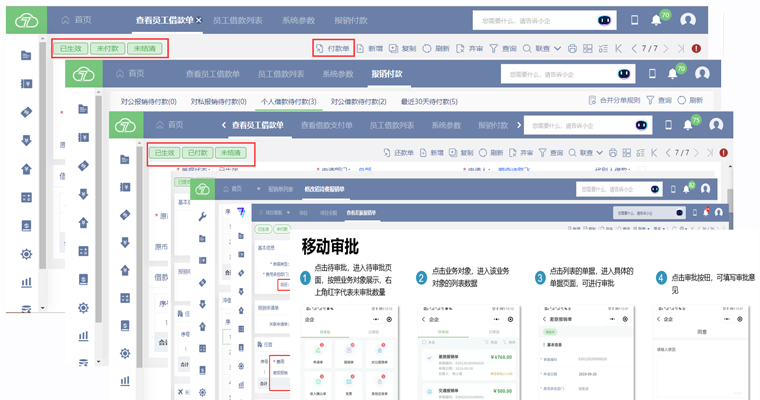Image resolution: width=760 pixels, height=400 pixels.
Task: Toggle the 未付款 status tag
Action: [x=107, y=48]
